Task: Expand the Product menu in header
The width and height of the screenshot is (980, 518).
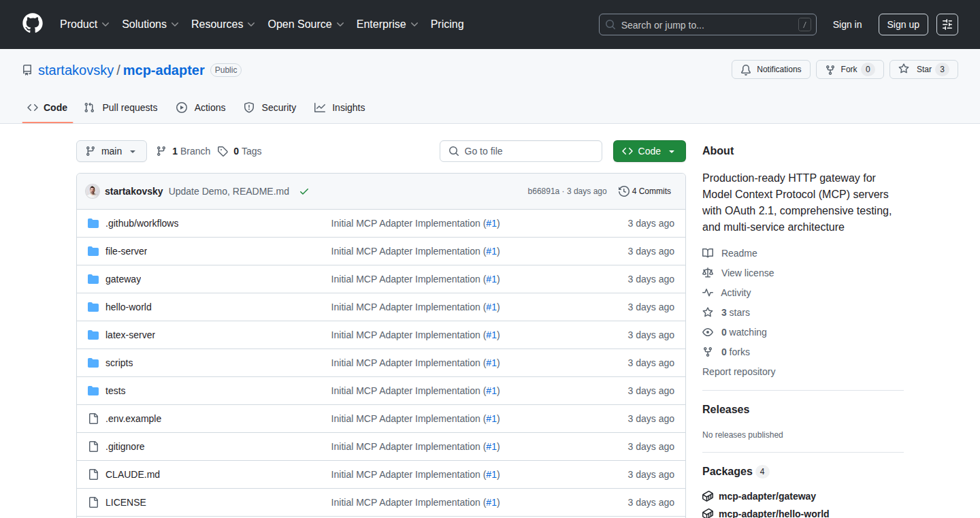Action: click(x=84, y=25)
